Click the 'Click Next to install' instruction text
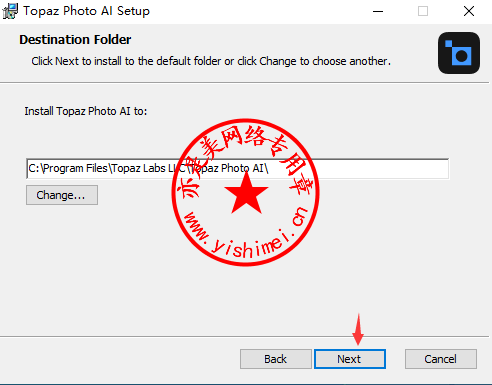The image size is (492, 385). click(x=211, y=61)
